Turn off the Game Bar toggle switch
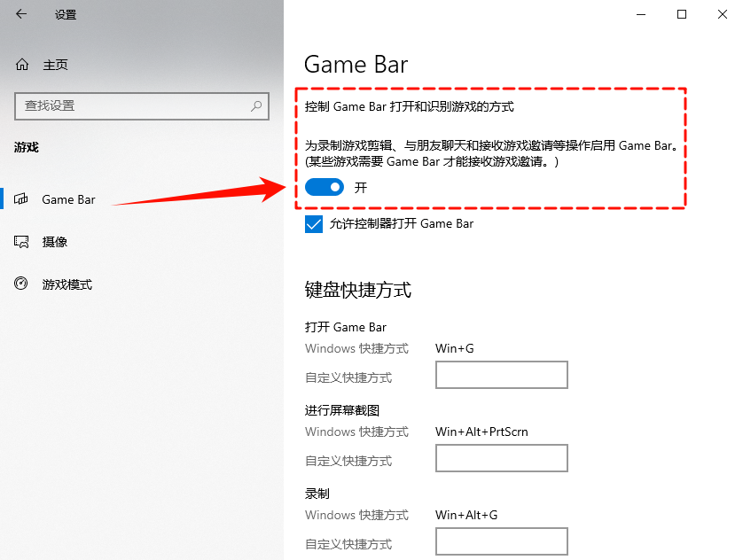The height and width of the screenshot is (560, 743). click(325, 188)
